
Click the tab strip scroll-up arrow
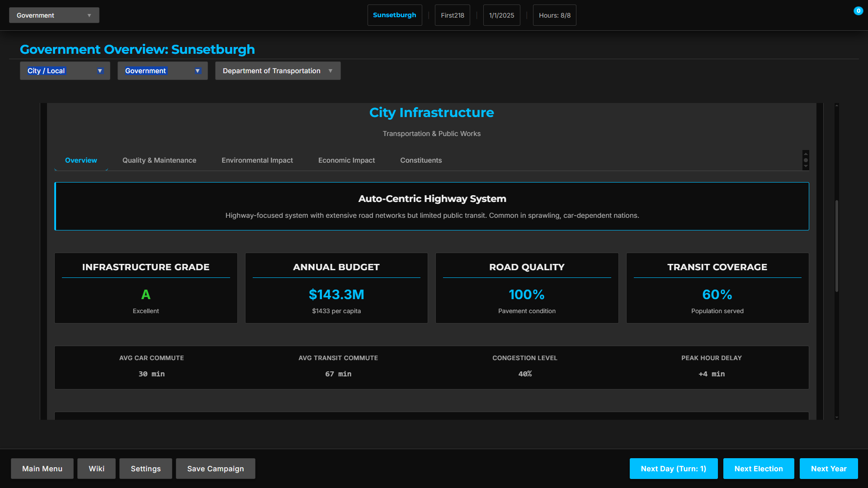[x=806, y=154]
